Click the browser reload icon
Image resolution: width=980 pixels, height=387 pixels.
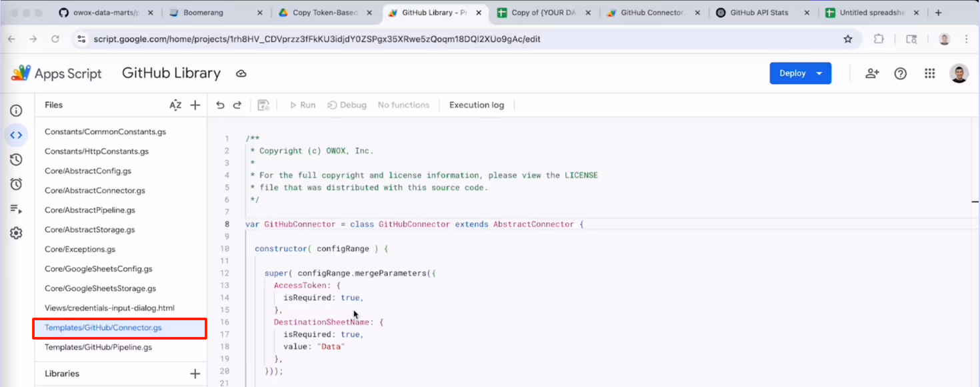click(x=55, y=39)
